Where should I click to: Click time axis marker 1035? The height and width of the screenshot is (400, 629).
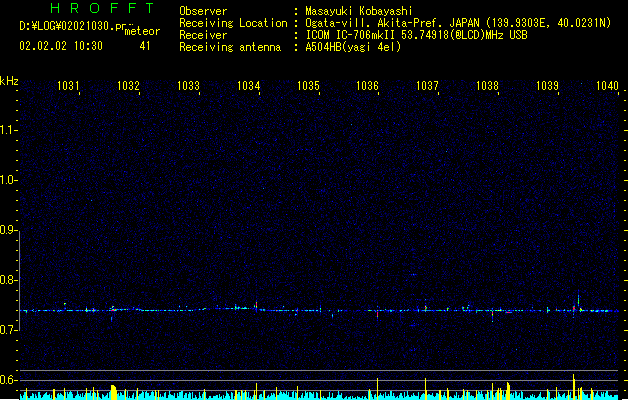coord(308,86)
